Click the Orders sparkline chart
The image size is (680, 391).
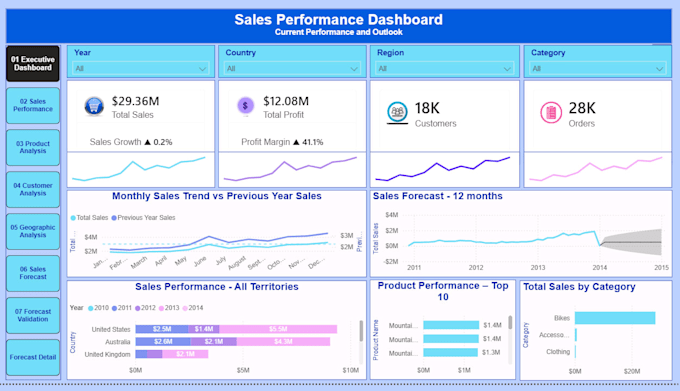(x=596, y=169)
